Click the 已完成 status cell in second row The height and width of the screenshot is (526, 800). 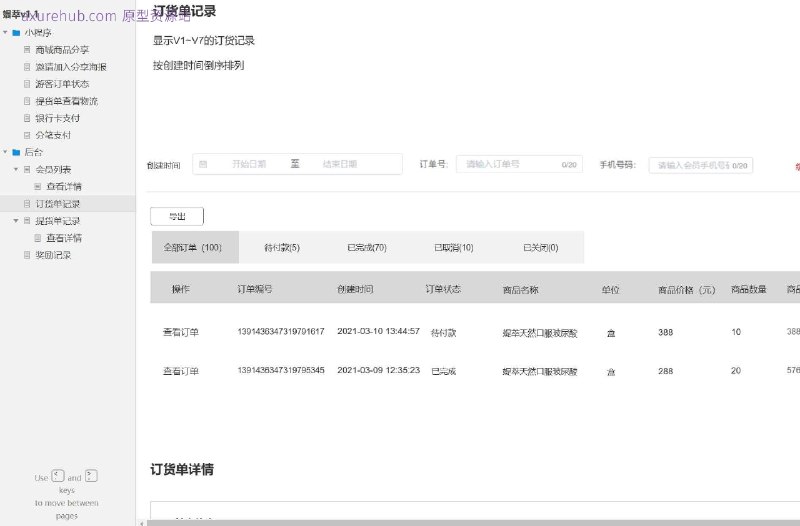click(x=443, y=371)
